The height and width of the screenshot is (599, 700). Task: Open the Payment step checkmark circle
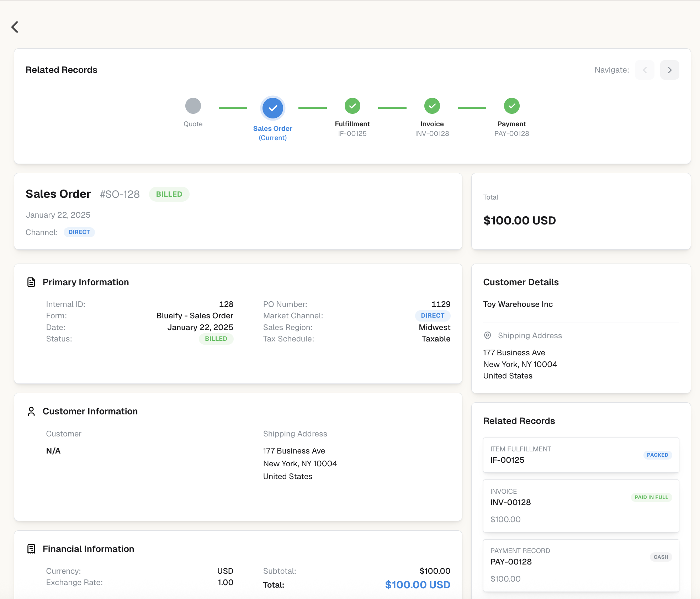512,106
